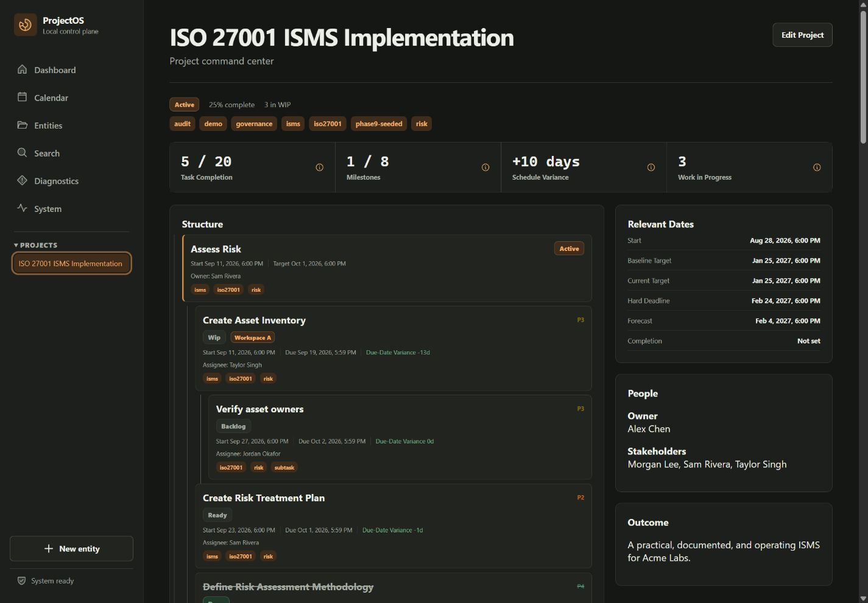Image resolution: width=868 pixels, height=603 pixels.
Task: Show info for Task Completion metric
Action: (319, 167)
